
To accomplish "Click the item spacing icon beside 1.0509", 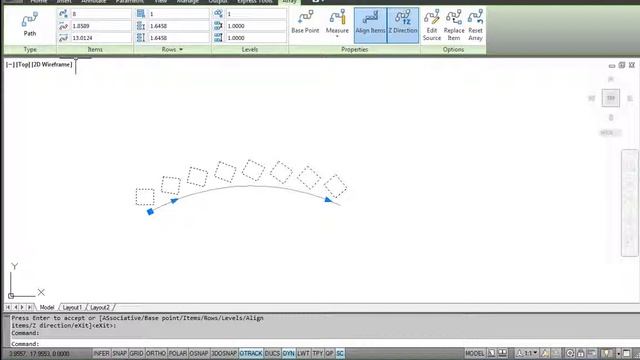I will pyautogui.click(x=63, y=26).
